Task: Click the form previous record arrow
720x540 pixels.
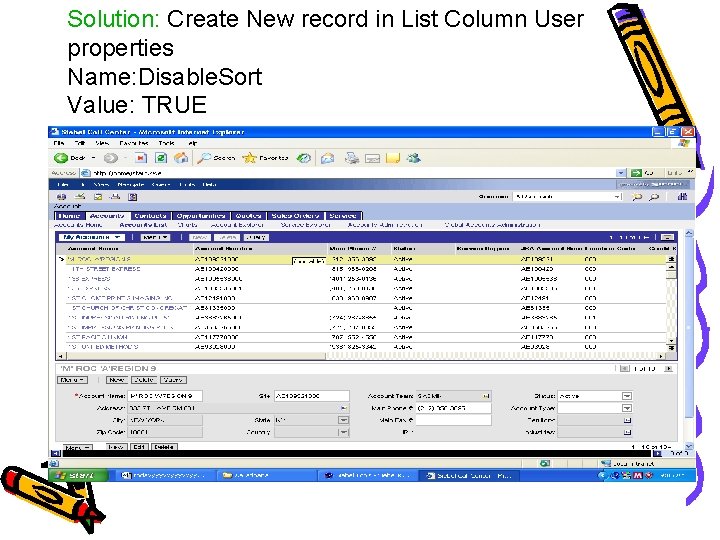Action: click(624, 369)
